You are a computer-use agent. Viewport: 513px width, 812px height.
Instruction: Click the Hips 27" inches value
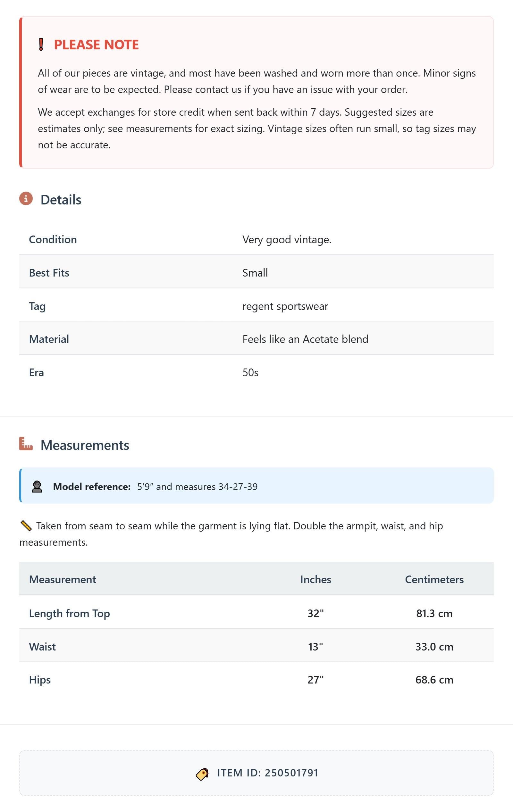pos(315,679)
